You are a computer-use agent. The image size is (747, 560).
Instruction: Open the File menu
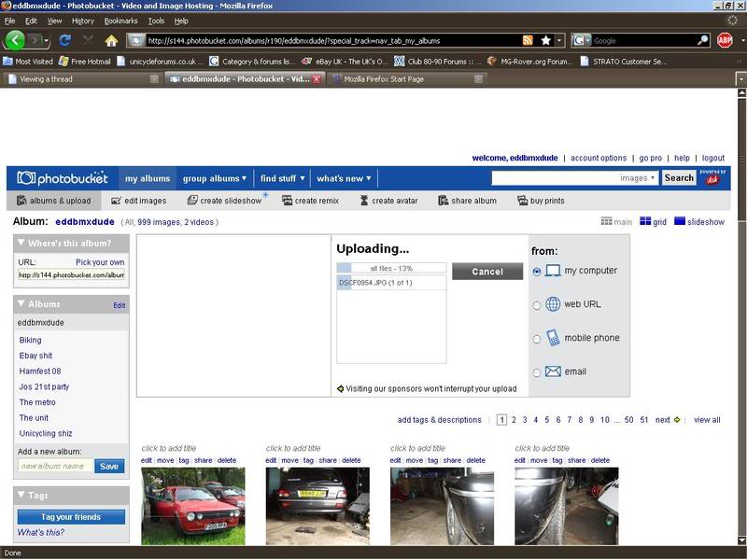(x=9, y=21)
